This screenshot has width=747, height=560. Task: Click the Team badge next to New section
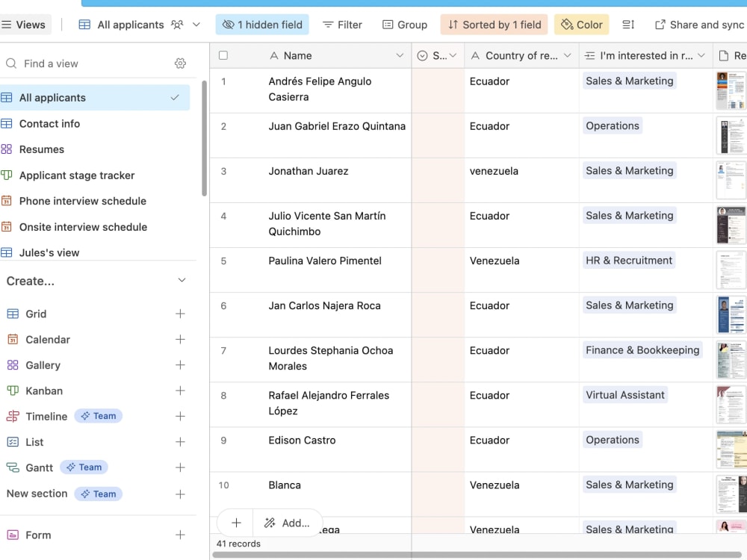coord(99,494)
